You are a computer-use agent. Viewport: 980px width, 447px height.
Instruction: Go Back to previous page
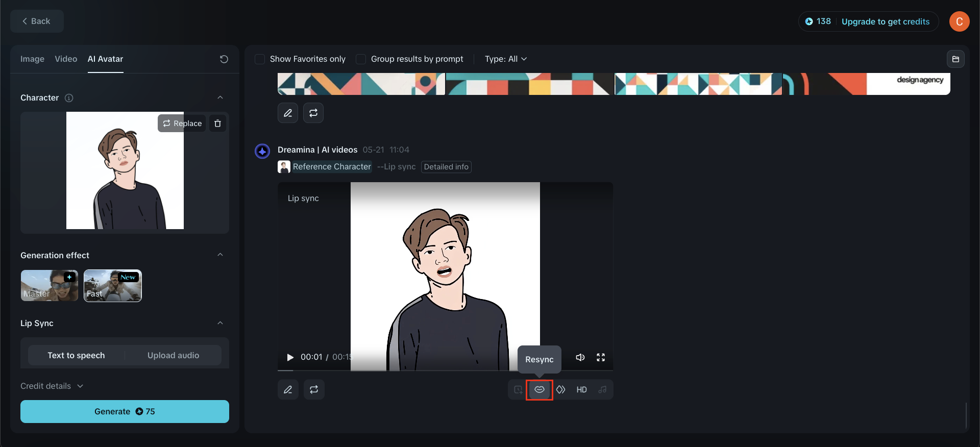coord(37,21)
